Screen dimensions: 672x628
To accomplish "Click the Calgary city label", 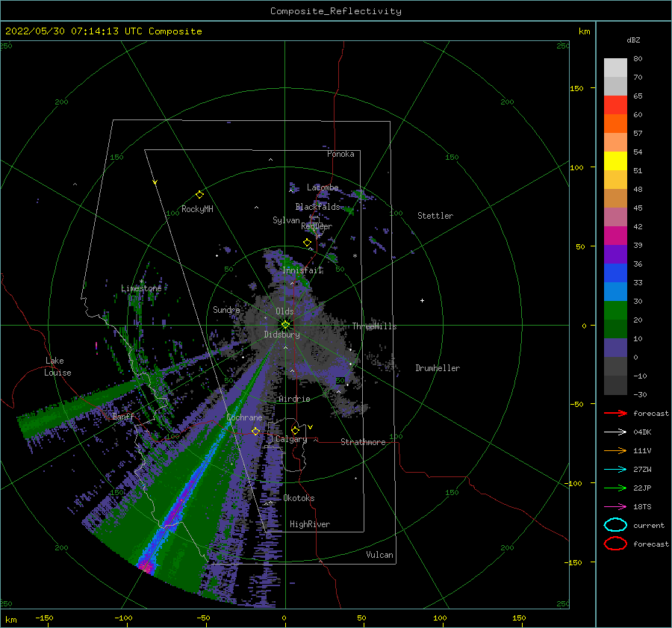I will [x=291, y=439].
